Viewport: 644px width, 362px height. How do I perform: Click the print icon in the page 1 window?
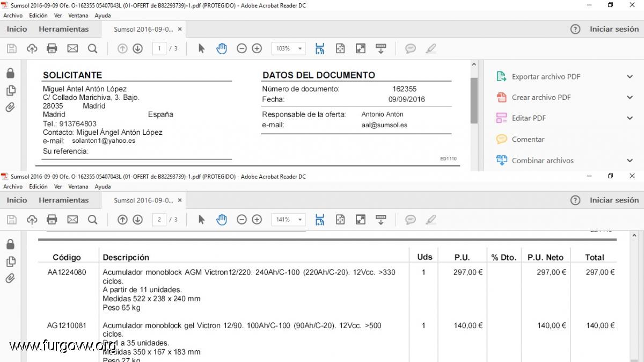(52, 49)
